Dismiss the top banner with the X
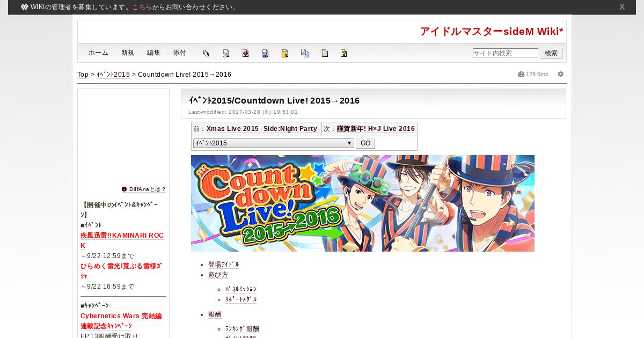Viewport: 644px width, 338px height. tap(622, 7)
